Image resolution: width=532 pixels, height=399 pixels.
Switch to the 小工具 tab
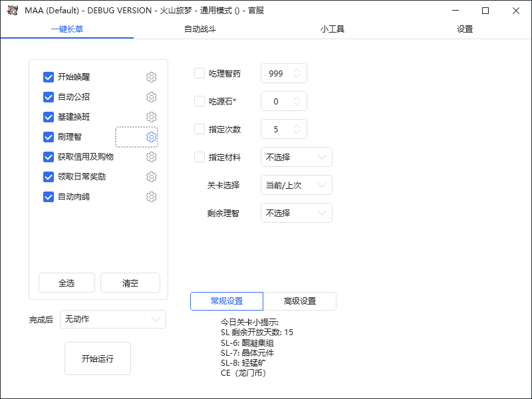click(332, 29)
